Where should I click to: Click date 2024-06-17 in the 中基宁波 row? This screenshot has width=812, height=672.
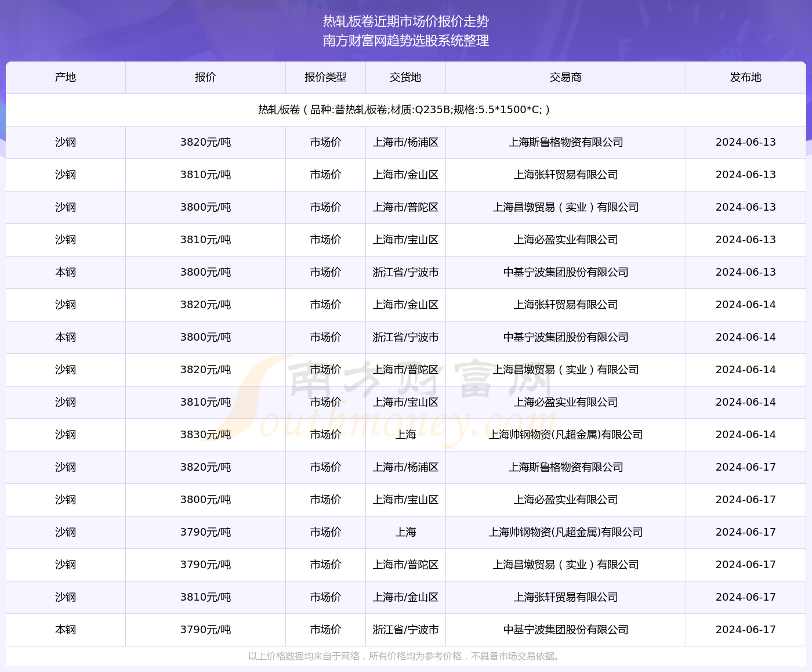pyautogui.click(x=745, y=630)
